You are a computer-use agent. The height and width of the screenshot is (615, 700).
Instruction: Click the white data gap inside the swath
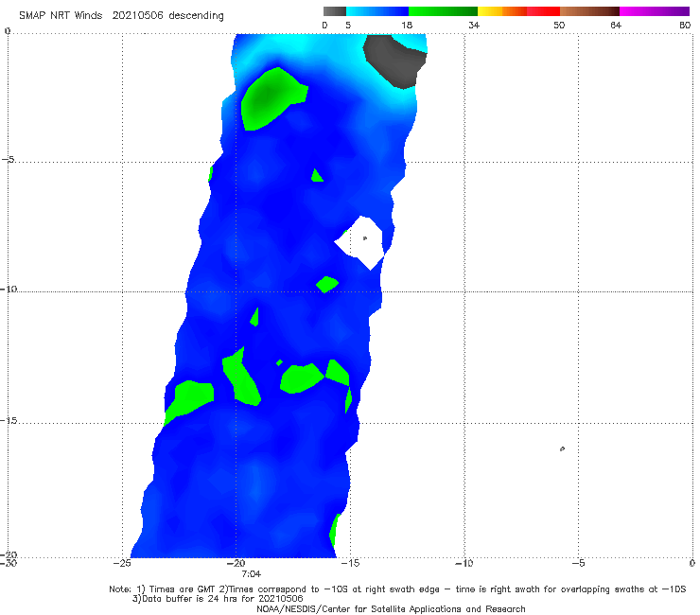pos(360,242)
